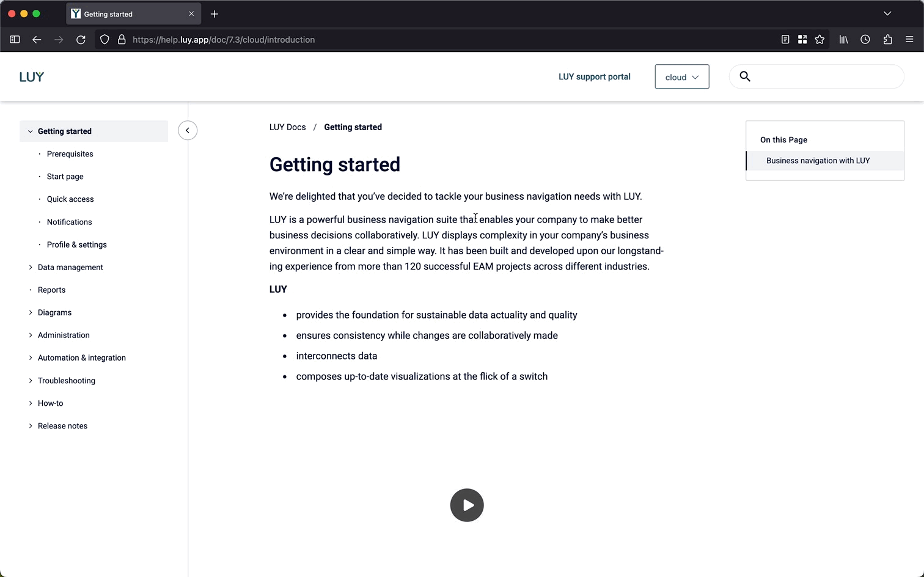Open the browser history clock icon
924x577 pixels.
[x=865, y=40]
